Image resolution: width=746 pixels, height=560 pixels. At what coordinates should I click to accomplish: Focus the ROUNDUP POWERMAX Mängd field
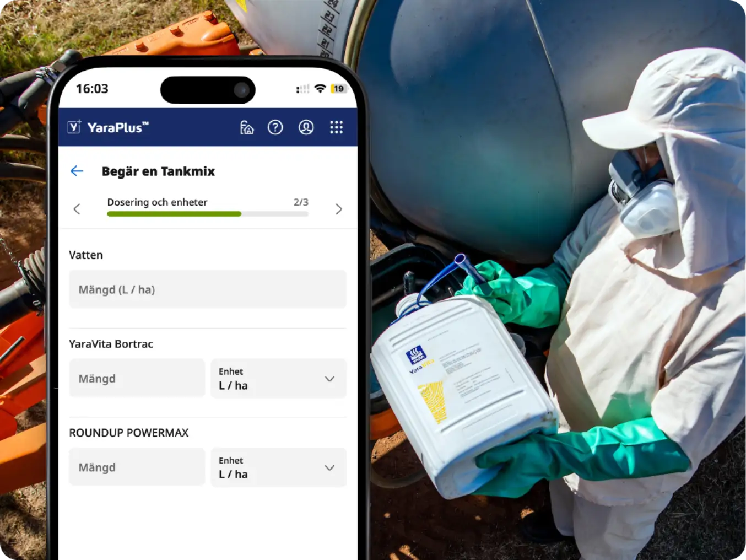137,467
